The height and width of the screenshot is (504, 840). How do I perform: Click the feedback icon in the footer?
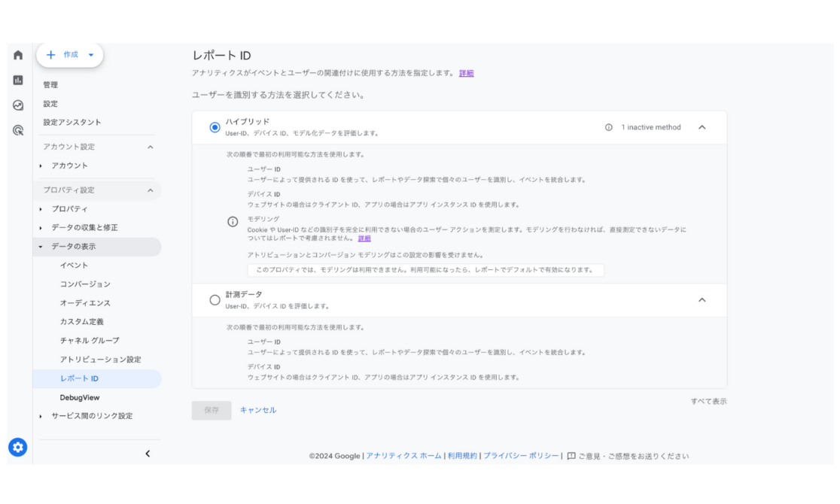click(x=571, y=456)
